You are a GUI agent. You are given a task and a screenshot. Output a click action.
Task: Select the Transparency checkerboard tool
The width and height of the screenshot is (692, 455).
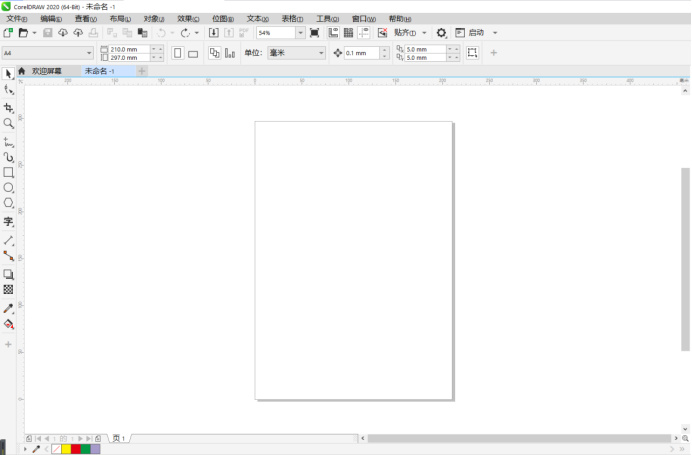pos(8,290)
